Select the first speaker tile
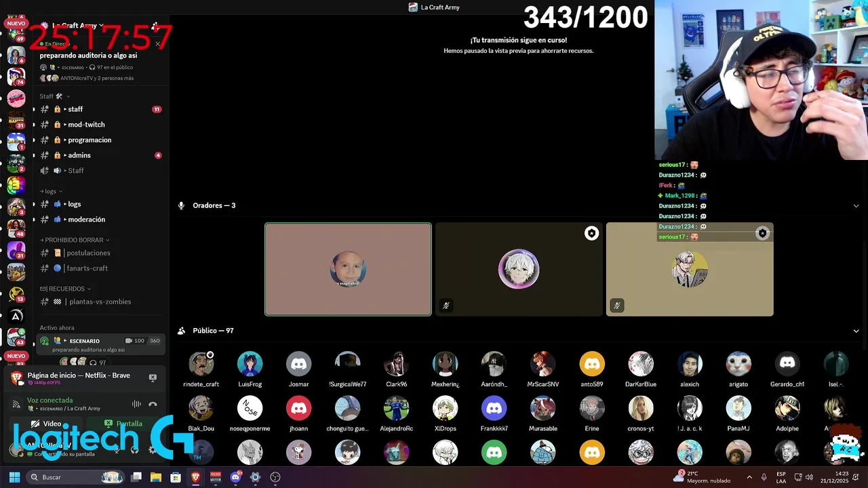Screen dimensions: 868x488 click(x=348, y=269)
